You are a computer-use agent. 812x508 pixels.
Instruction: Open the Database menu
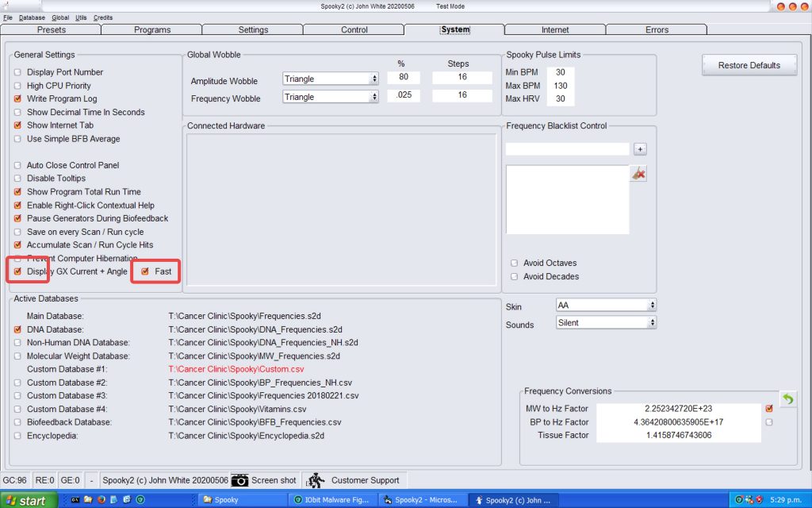click(33, 17)
